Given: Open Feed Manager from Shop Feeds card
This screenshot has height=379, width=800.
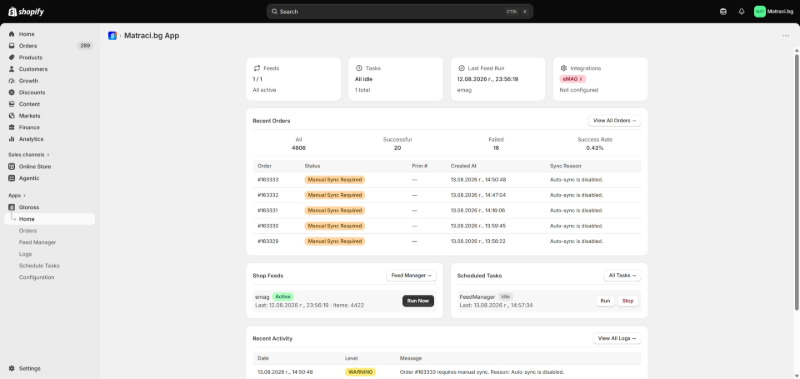Looking at the screenshot, I should pos(411,275).
